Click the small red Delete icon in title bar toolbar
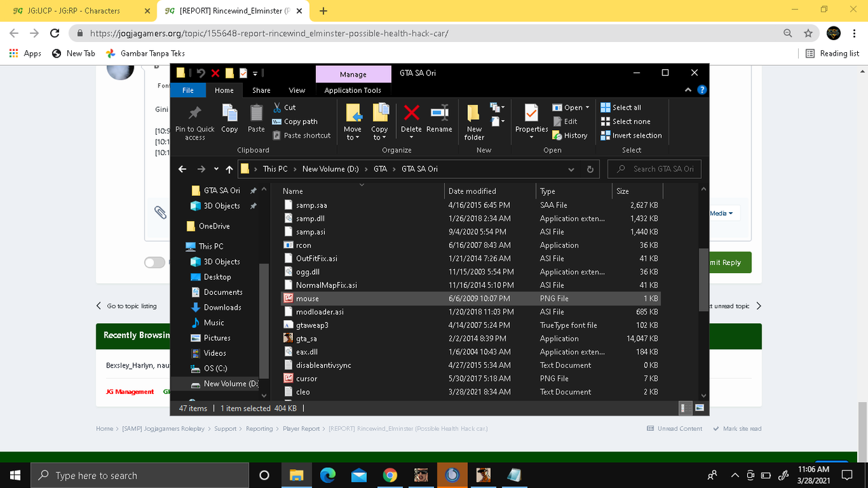Image resolution: width=868 pixels, height=488 pixels. pyautogui.click(x=216, y=73)
